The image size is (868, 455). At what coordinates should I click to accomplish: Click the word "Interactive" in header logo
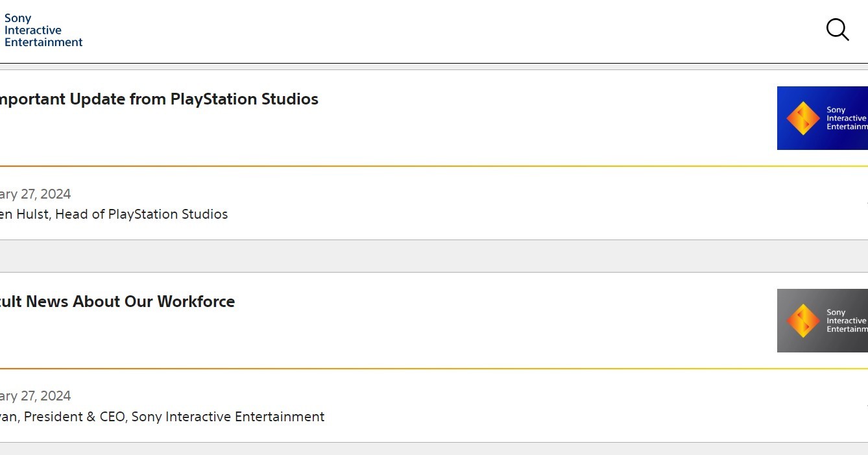[x=33, y=30]
